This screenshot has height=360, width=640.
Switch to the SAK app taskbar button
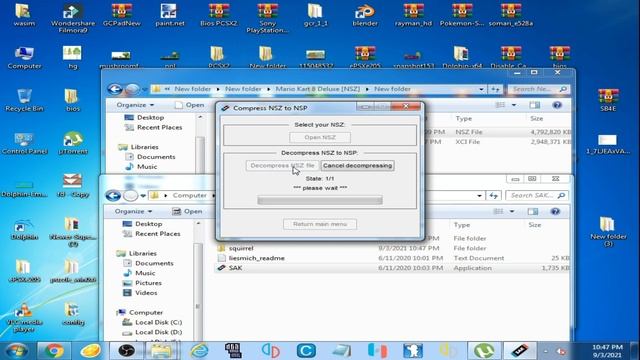(519, 351)
